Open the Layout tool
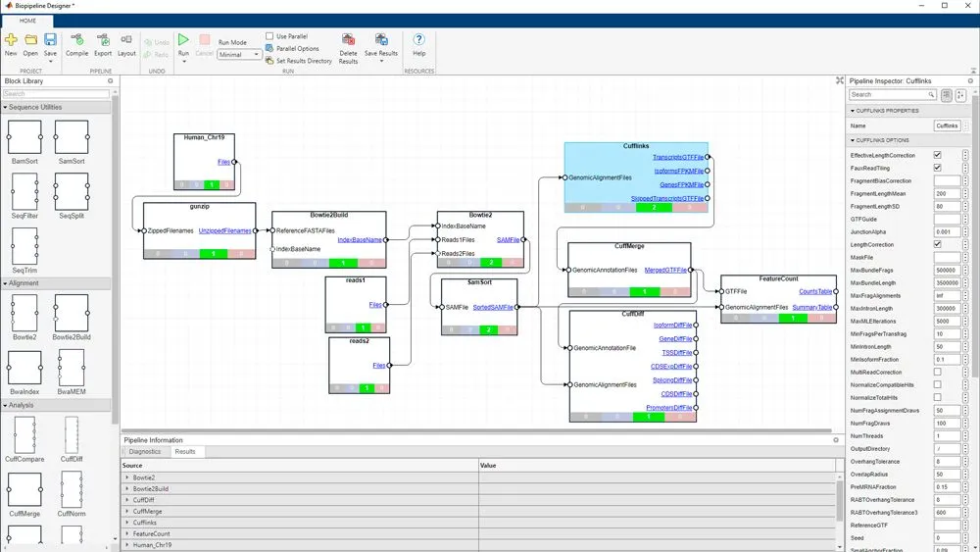 (x=126, y=40)
